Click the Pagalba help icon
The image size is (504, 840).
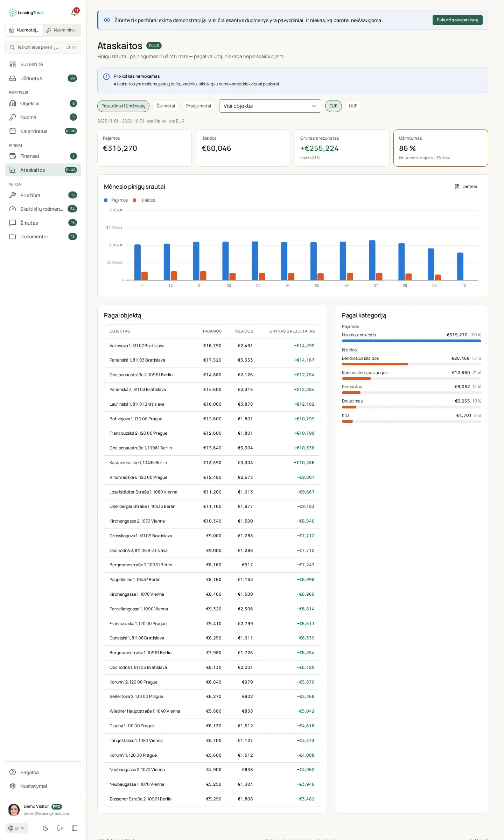click(13, 772)
